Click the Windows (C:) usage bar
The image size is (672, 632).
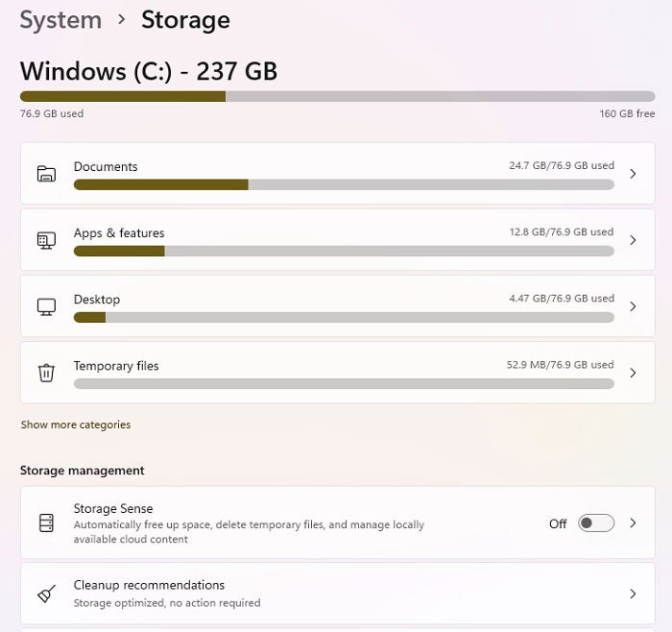click(337, 96)
